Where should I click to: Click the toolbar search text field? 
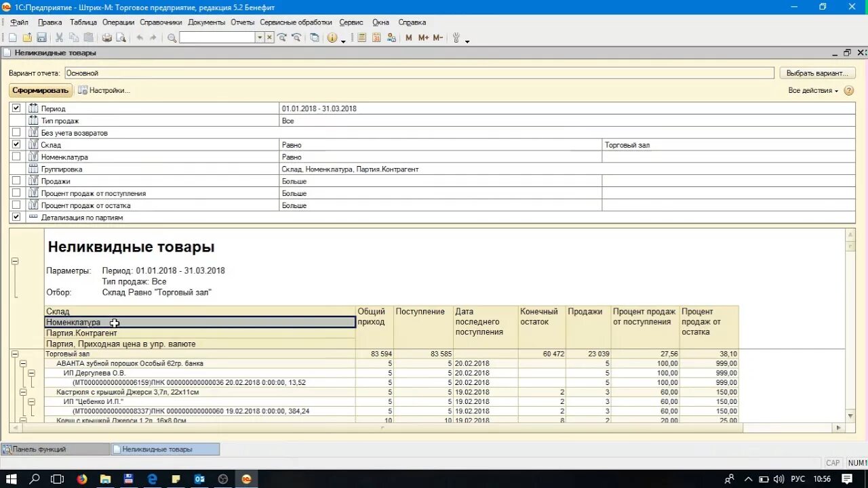217,38
